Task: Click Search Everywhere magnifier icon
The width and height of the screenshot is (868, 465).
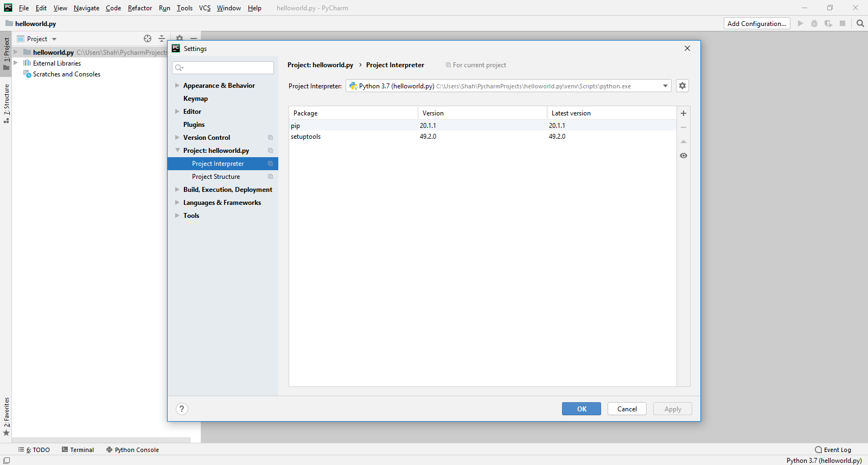Action: tap(860, 23)
